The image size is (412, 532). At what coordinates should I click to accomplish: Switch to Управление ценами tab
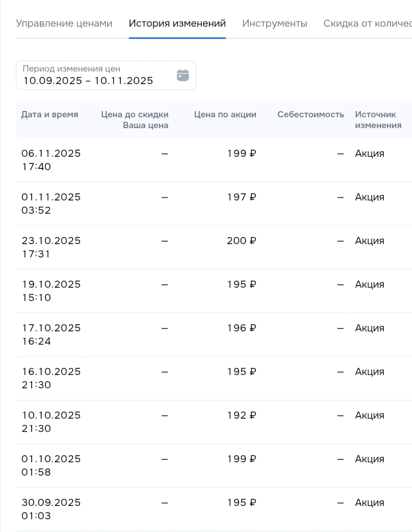pyautogui.click(x=64, y=23)
